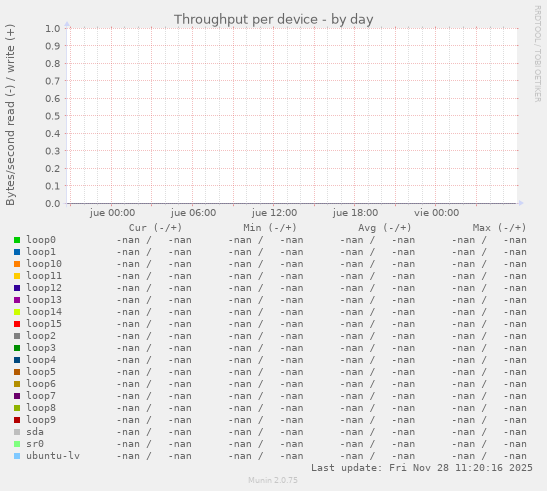Click the 1.0 y-axis value
547x491 pixels.
pyautogui.click(x=53, y=28)
